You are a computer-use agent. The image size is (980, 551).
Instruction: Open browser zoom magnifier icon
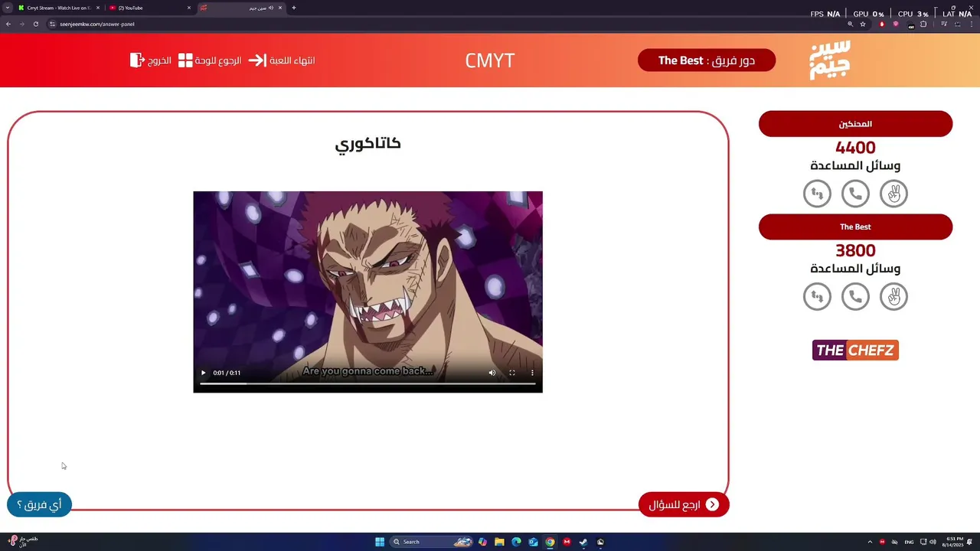(850, 24)
